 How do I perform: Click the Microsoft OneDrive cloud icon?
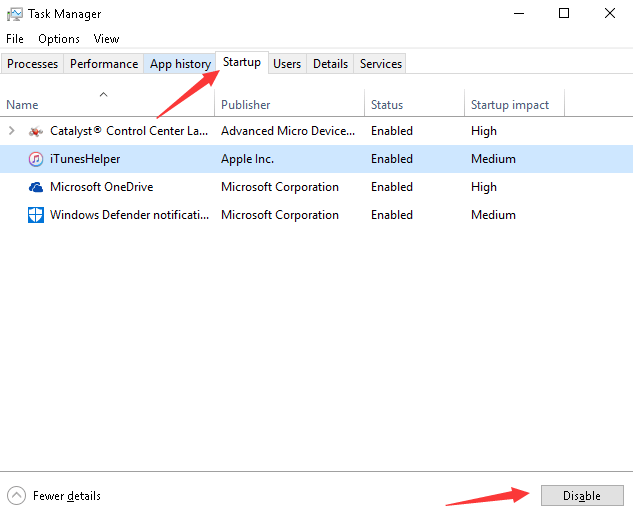coord(36,187)
